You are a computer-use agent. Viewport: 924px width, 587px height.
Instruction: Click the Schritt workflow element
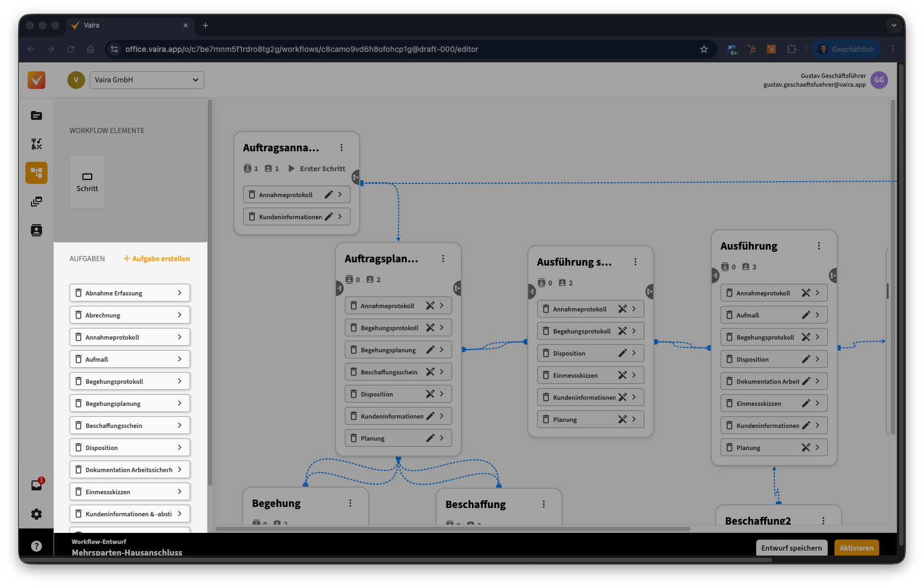click(87, 182)
